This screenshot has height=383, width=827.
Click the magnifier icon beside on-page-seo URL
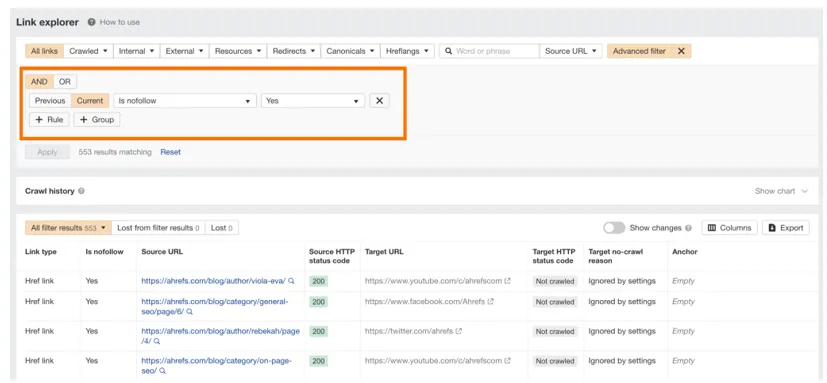pos(162,371)
